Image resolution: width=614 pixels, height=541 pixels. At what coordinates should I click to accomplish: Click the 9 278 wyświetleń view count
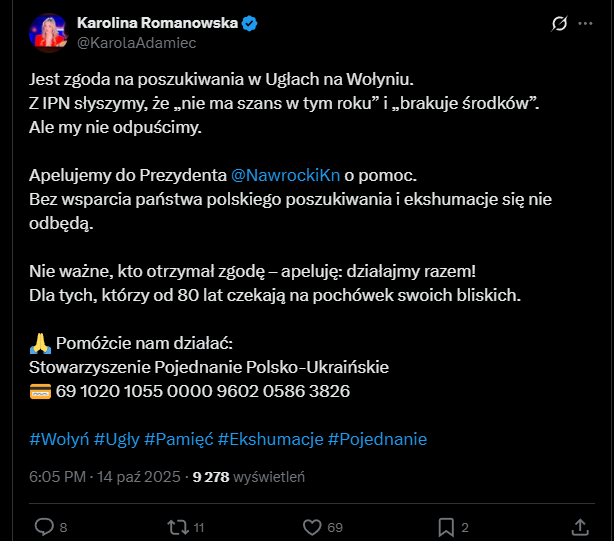(x=248, y=477)
